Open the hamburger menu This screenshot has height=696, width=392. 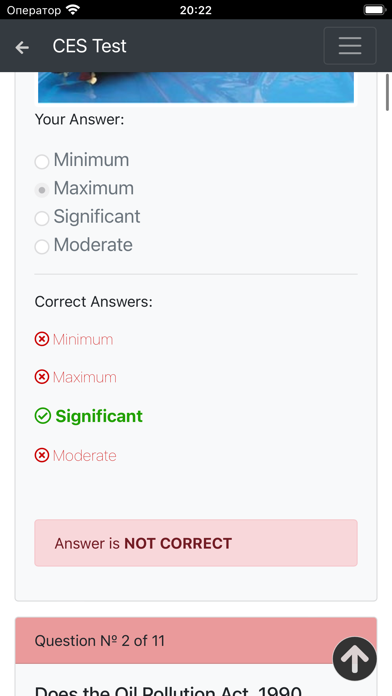click(x=350, y=46)
